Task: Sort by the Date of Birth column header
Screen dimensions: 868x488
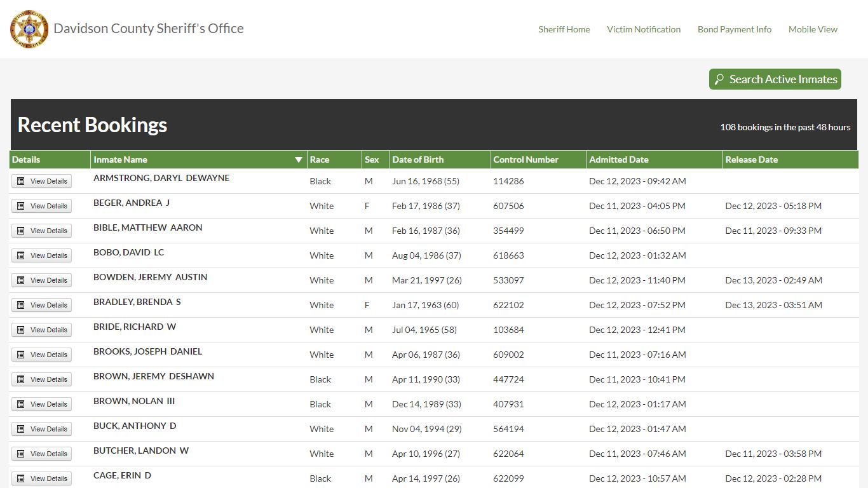Action: click(440, 159)
